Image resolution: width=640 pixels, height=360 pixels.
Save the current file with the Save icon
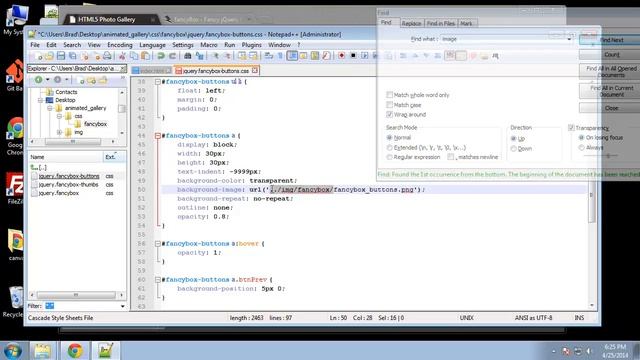[61, 56]
